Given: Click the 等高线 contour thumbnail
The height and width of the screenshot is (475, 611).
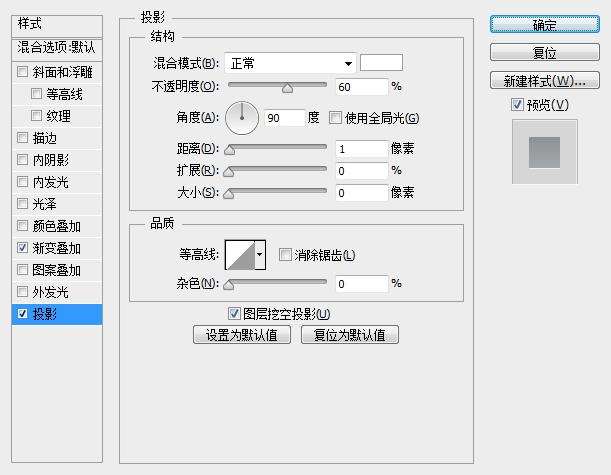Looking at the screenshot, I should click(x=240, y=255).
